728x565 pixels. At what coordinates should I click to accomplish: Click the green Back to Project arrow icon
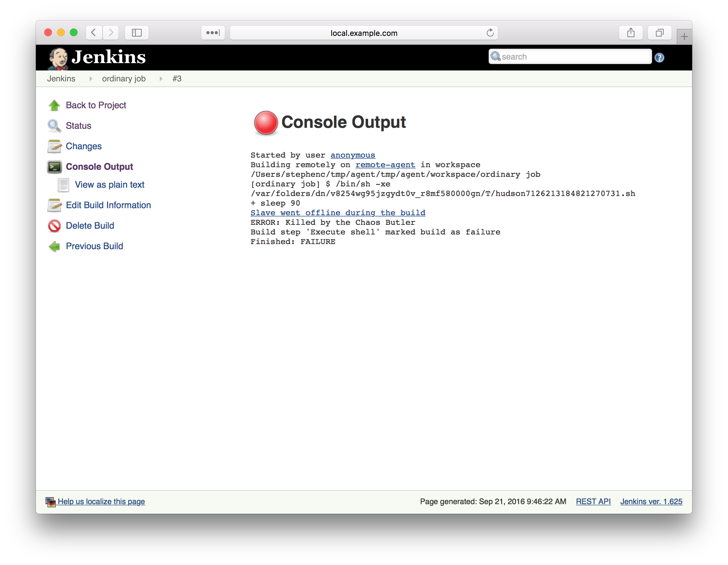coord(54,105)
